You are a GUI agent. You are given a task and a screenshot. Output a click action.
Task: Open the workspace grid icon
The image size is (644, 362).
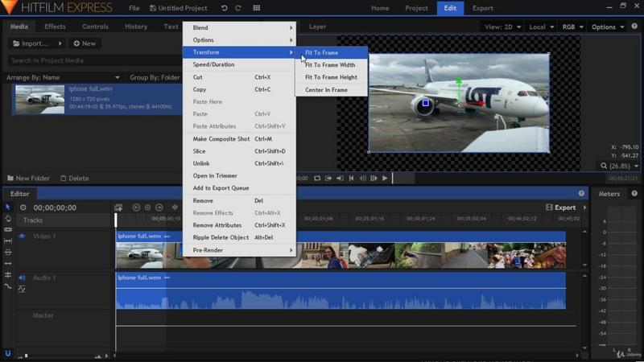pos(257,8)
